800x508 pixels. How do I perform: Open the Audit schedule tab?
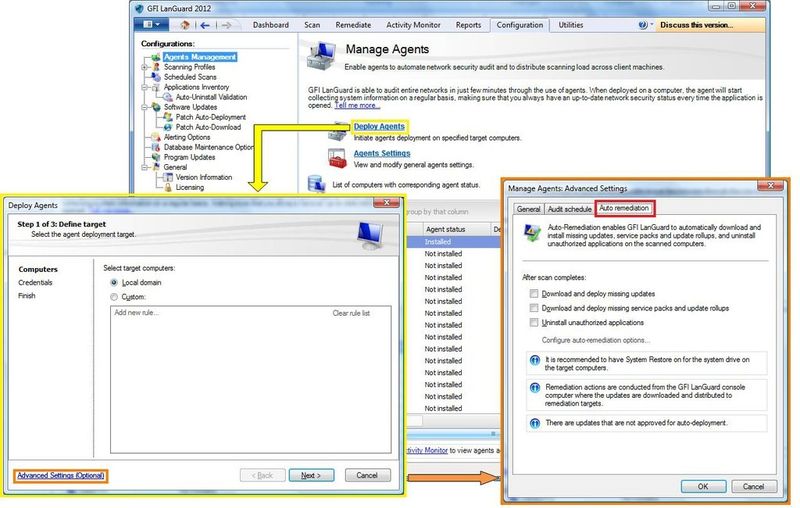coord(569,209)
